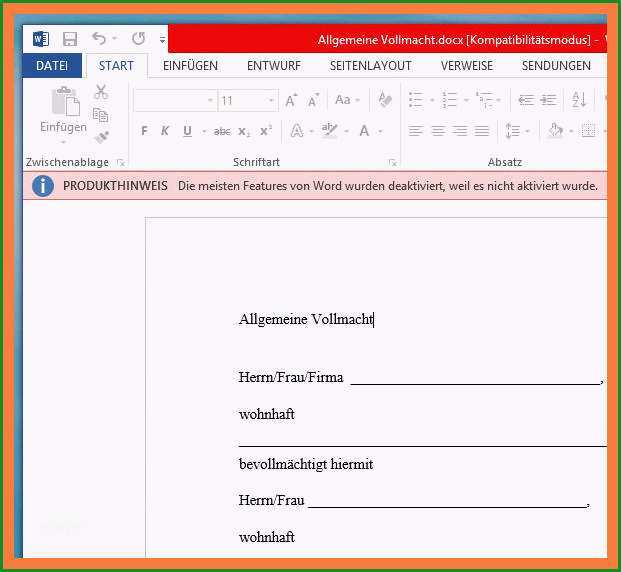Undo the last action
Image resolution: width=621 pixels, height=572 pixels.
99,38
